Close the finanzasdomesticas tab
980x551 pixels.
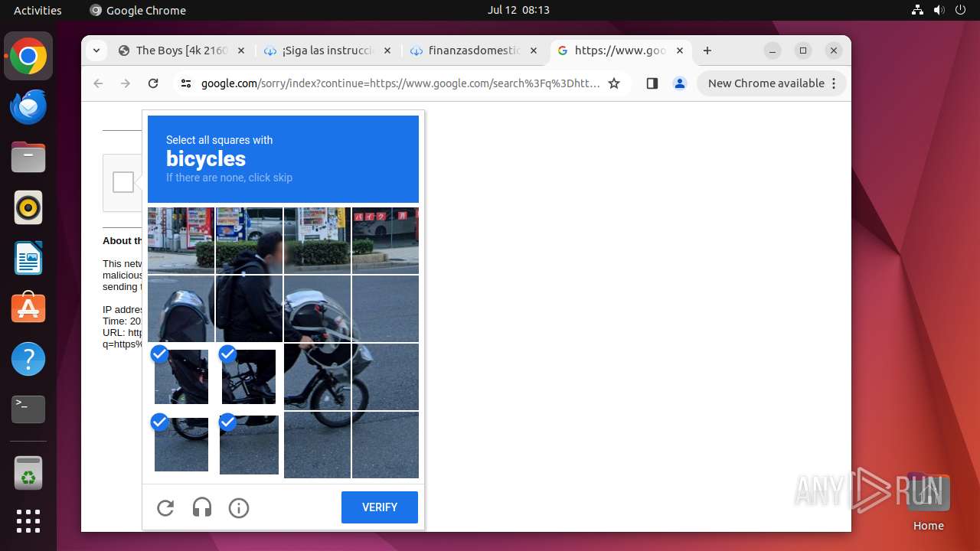[533, 51]
